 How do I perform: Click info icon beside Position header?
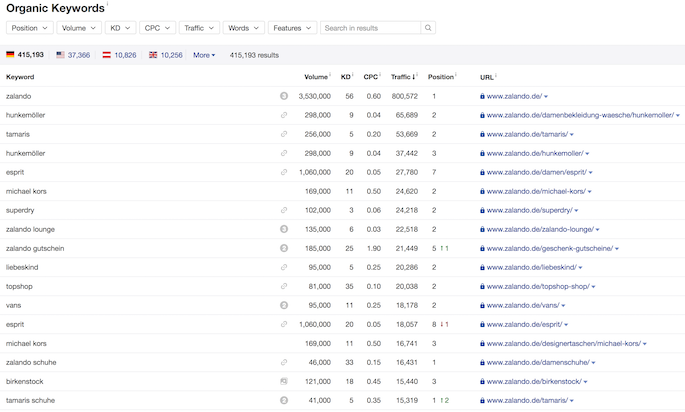pos(456,74)
